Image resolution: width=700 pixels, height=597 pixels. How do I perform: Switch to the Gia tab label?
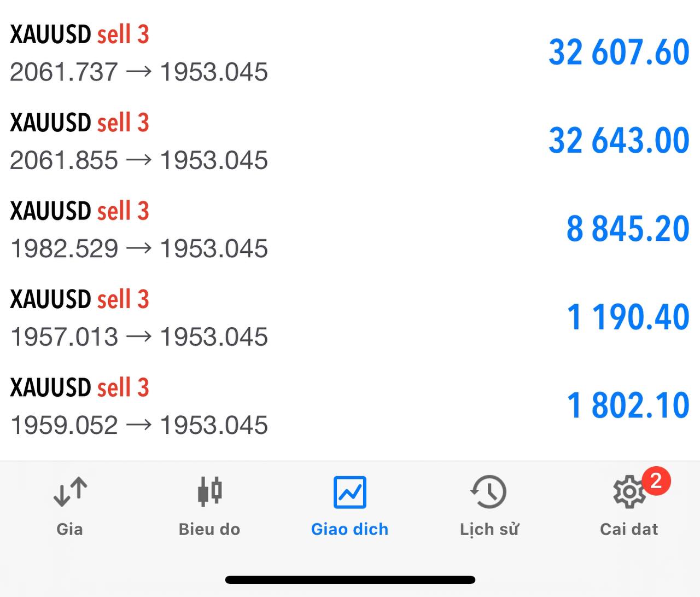[x=70, y=529]
